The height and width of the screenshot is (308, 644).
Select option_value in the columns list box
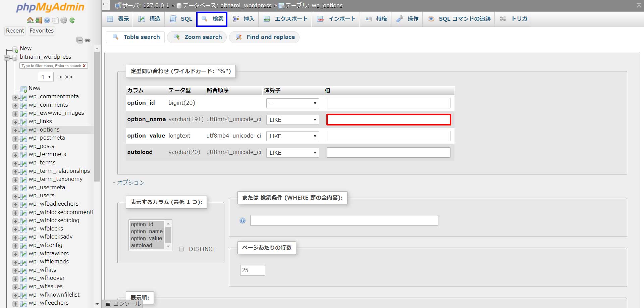pyautogui.click(x=146, y=239)
